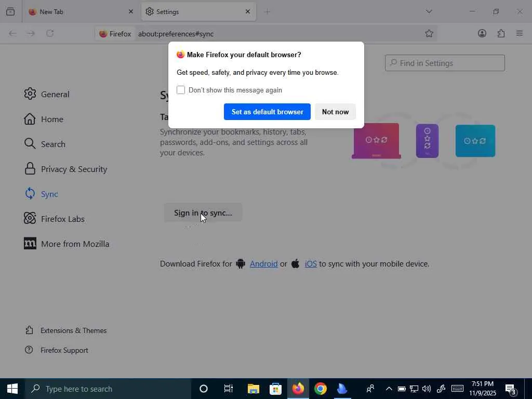Click the network status icon
The height and width of the screenshot is (399, 532).
(x=414, y=389)
